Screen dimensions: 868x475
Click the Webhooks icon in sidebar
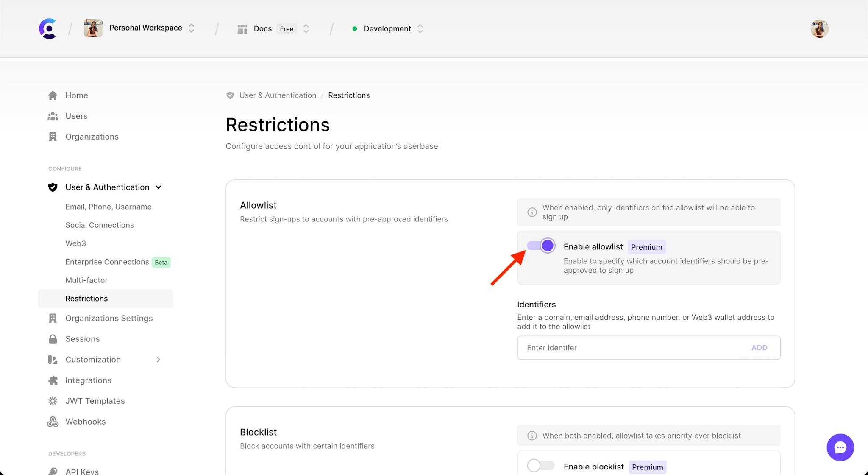[53, 421]
